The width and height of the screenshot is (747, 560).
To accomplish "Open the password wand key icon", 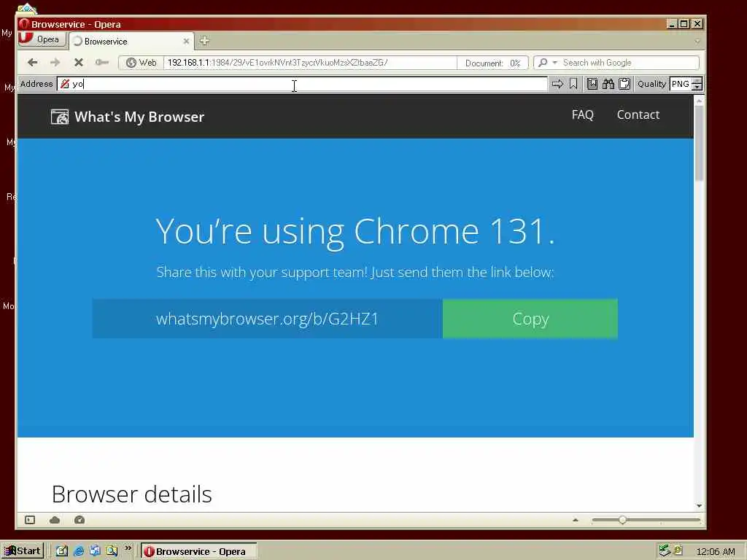I will 101,63.
